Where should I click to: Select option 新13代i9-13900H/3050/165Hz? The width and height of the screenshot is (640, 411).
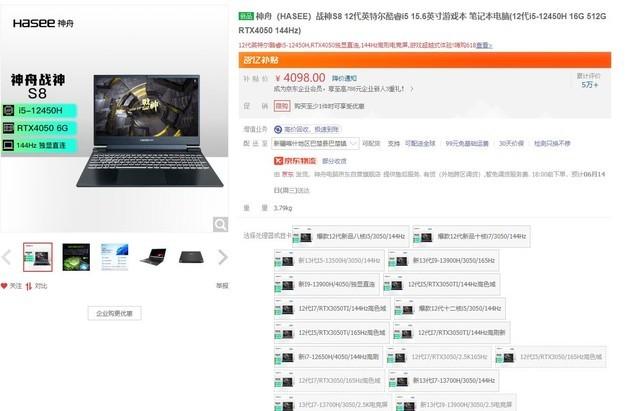(x=443, y=260)
